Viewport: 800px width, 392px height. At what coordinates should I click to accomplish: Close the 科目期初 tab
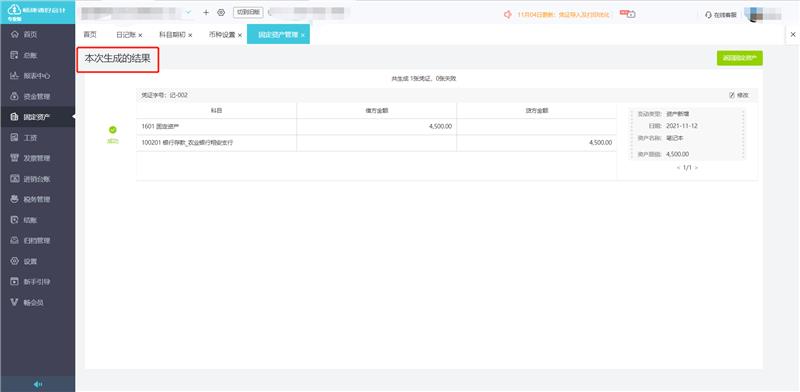tap(190, 35)
